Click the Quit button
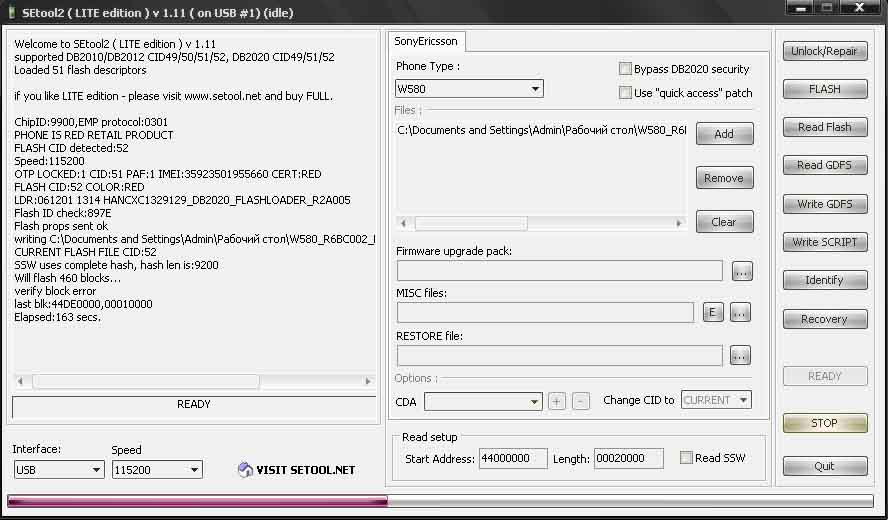This screenshot has width=888, height=520. click(825, 466)
